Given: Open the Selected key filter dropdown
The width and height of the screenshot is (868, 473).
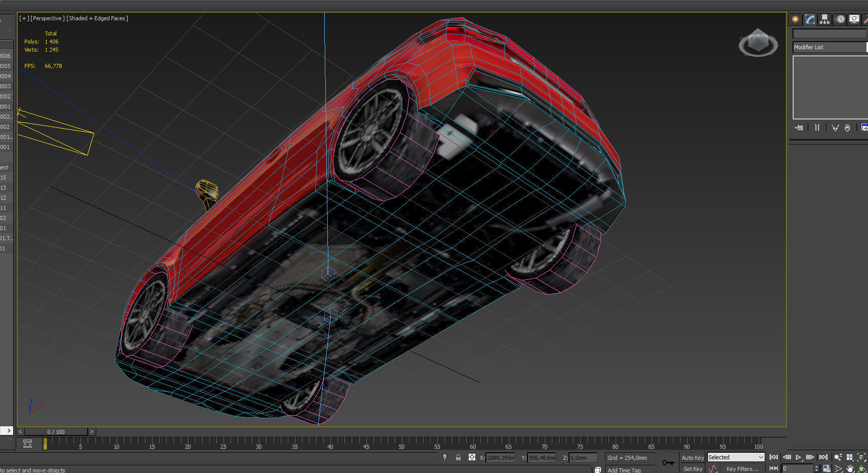Looking at the screenshot, I should pyautogui.click(x=736, y=457).
